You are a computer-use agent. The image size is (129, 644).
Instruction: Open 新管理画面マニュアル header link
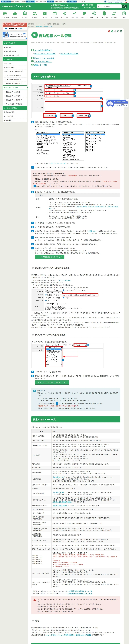59,5
